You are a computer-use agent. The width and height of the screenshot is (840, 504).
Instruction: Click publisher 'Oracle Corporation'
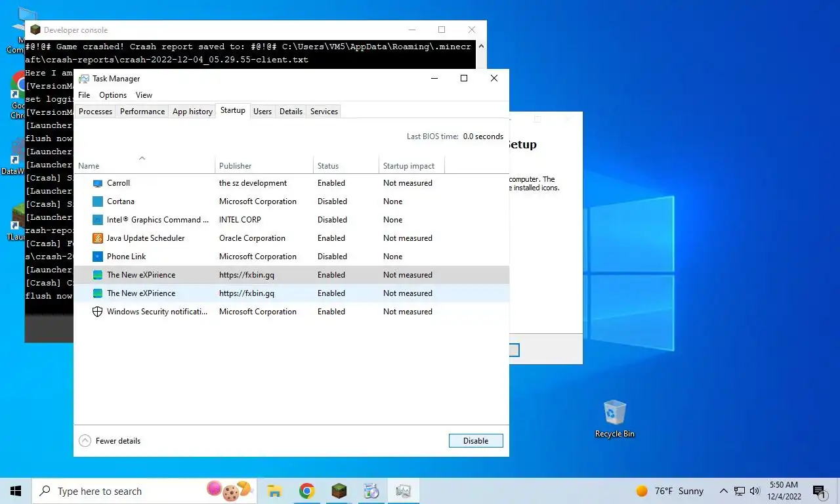[252, 238]
